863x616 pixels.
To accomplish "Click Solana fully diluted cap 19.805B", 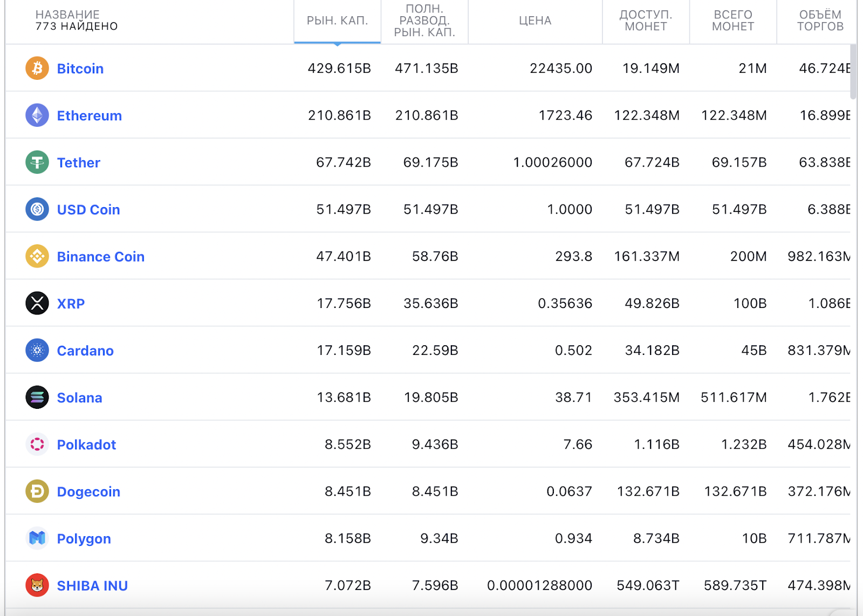I will [431, 398].
